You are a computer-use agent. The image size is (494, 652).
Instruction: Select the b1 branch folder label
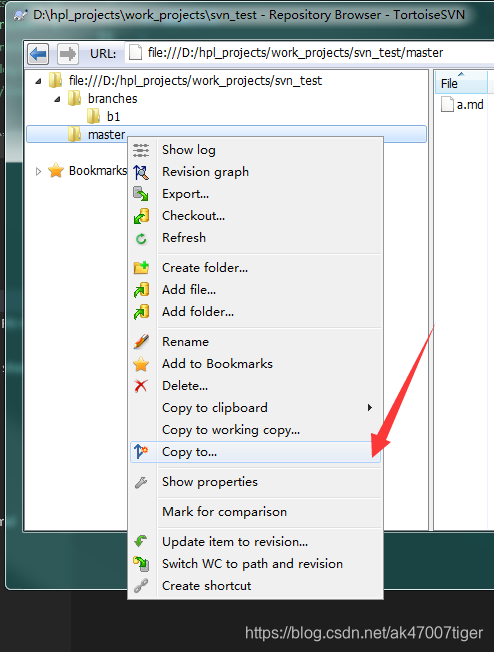click(114, 116)
